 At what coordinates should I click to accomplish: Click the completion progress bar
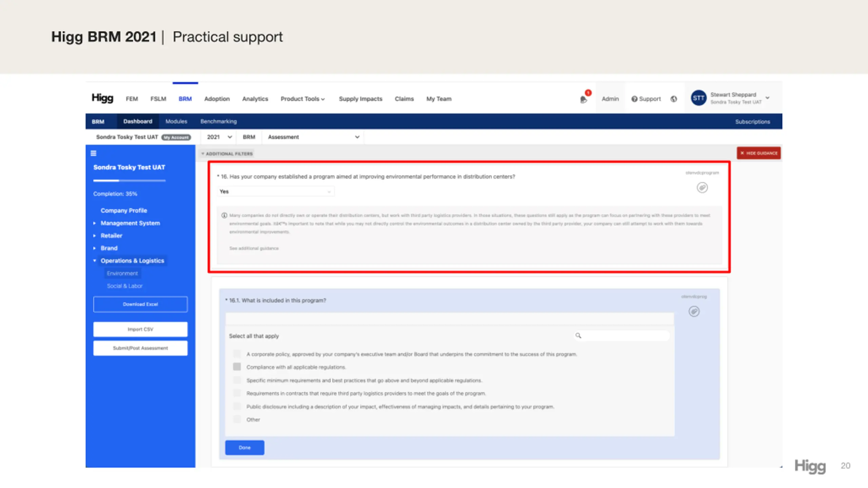[x=129, y=181]
